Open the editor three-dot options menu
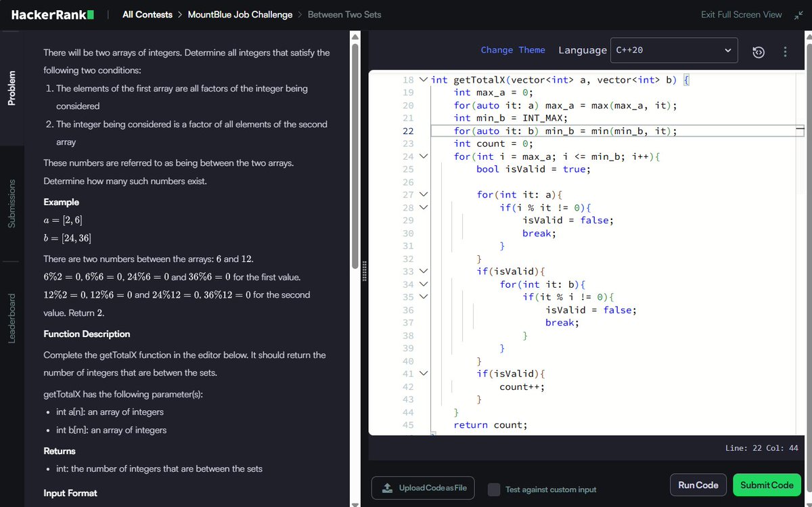812x507 pixels. (785, 51)
